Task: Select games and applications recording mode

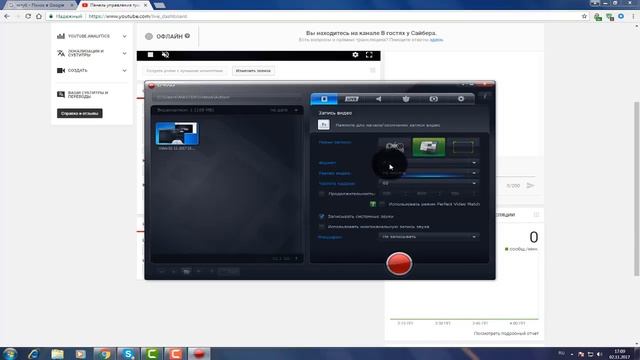Action: [394, 147]
